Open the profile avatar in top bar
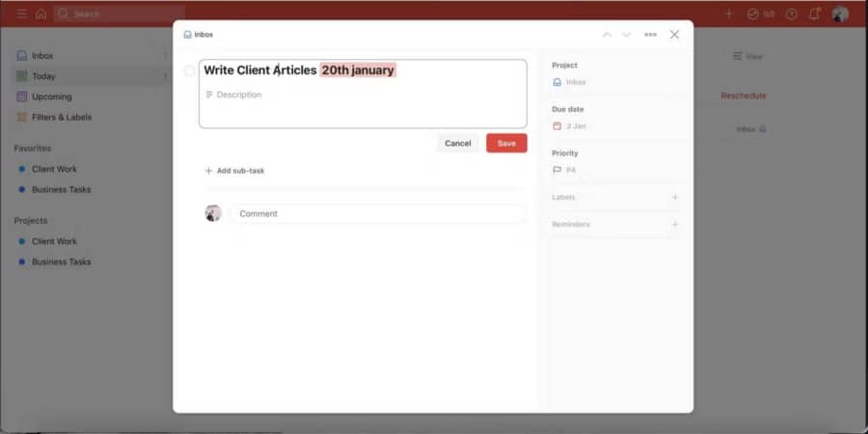868x434 pixels. (x=840, y=14)
